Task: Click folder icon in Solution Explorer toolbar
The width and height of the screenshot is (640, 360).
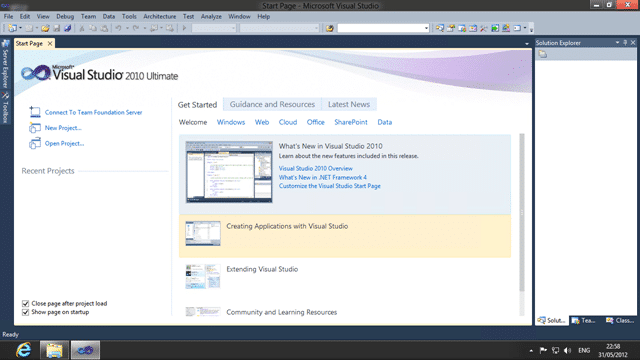Action: 542,54
